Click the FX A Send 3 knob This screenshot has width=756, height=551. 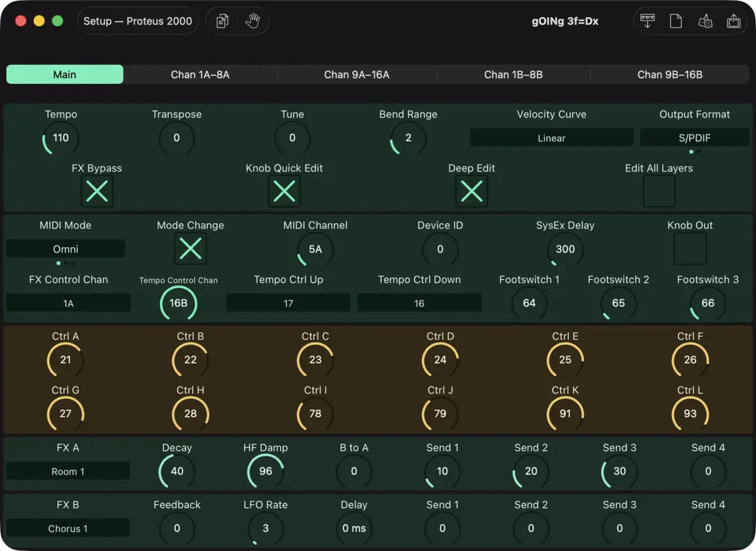click(620, 472)
